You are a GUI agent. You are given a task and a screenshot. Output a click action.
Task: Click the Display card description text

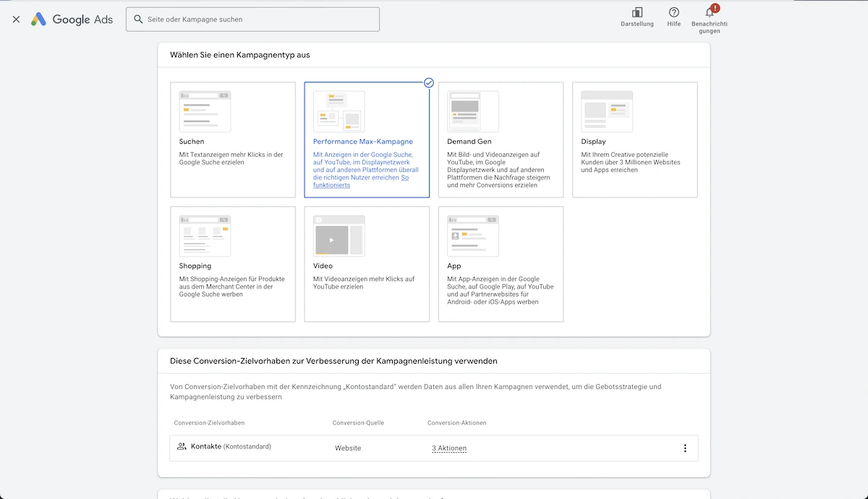[x=631, y=163]
